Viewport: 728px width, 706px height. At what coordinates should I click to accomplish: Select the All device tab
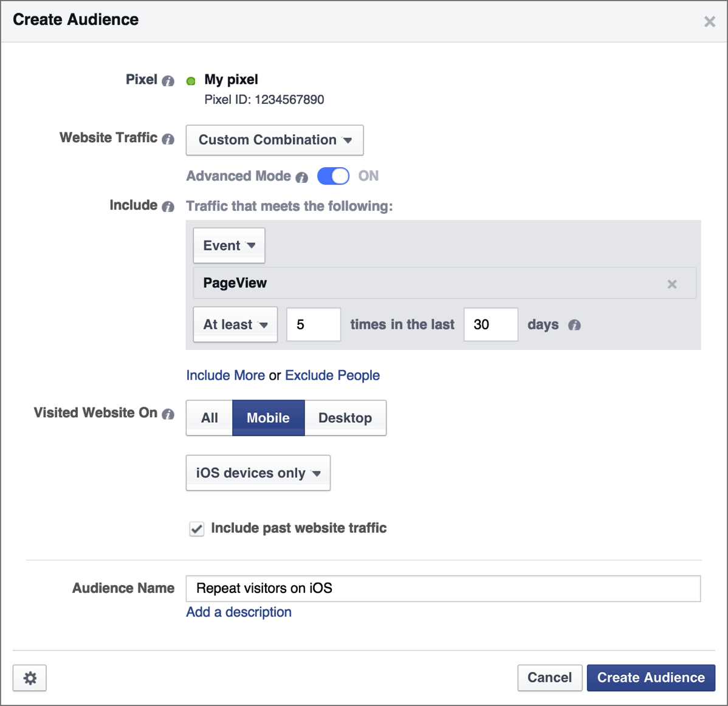coord(210,418)
